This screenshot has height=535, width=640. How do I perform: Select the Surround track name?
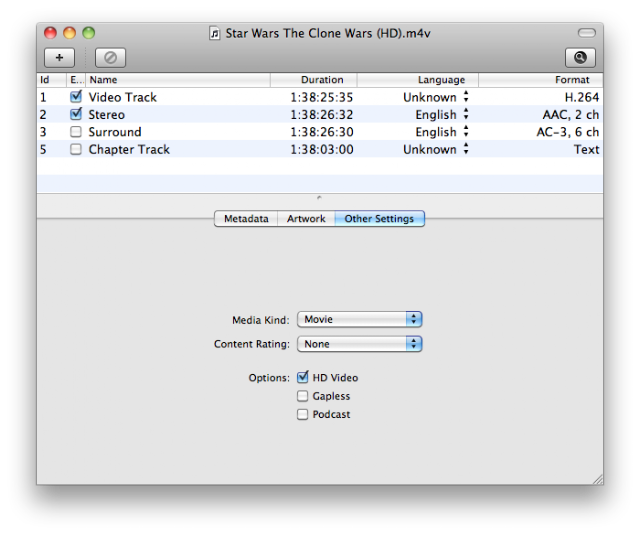(115, 132)
